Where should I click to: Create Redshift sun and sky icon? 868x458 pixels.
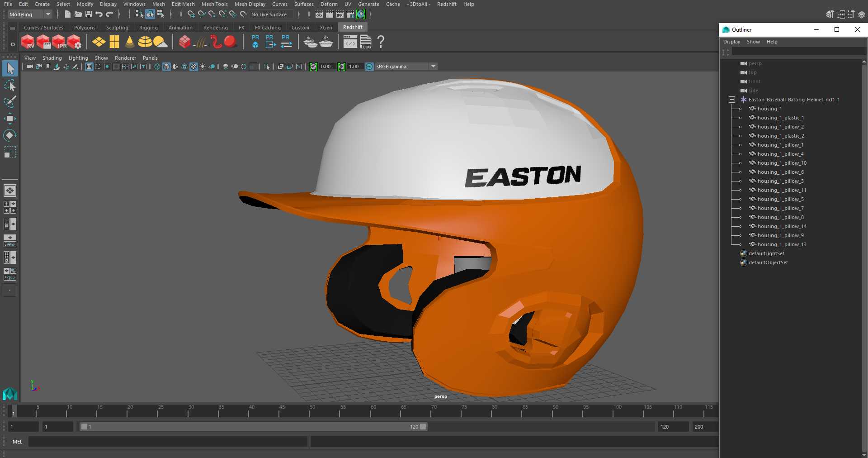160,42
